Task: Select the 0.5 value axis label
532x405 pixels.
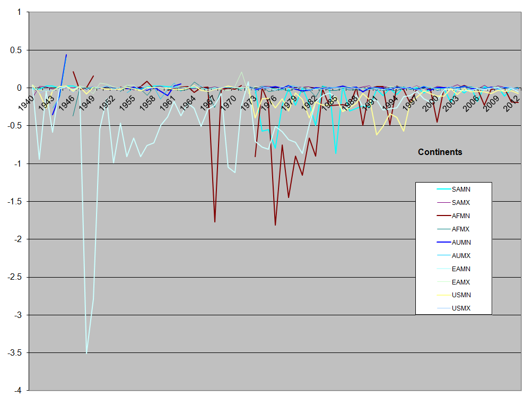Action: click(16, 50)
